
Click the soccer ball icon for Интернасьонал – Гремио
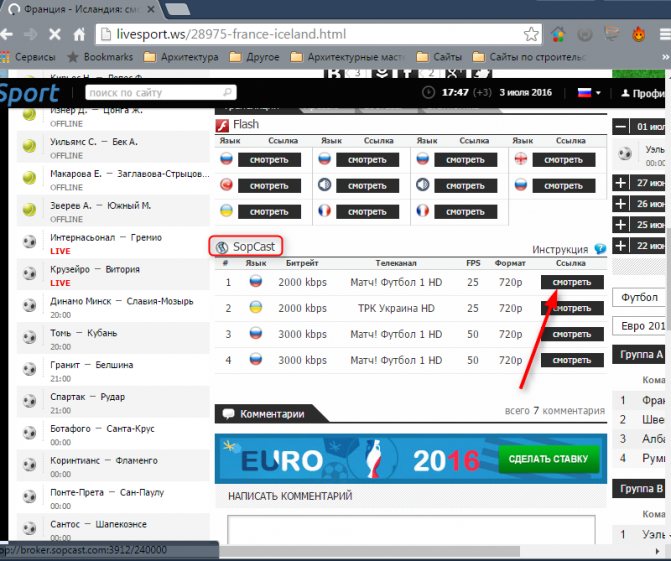tap(30, 242)
